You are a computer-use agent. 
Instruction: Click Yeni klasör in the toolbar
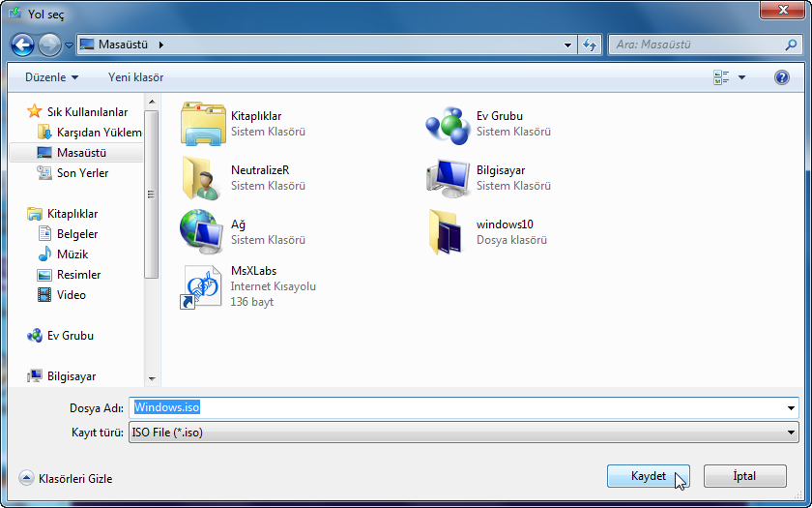point(135,77)
